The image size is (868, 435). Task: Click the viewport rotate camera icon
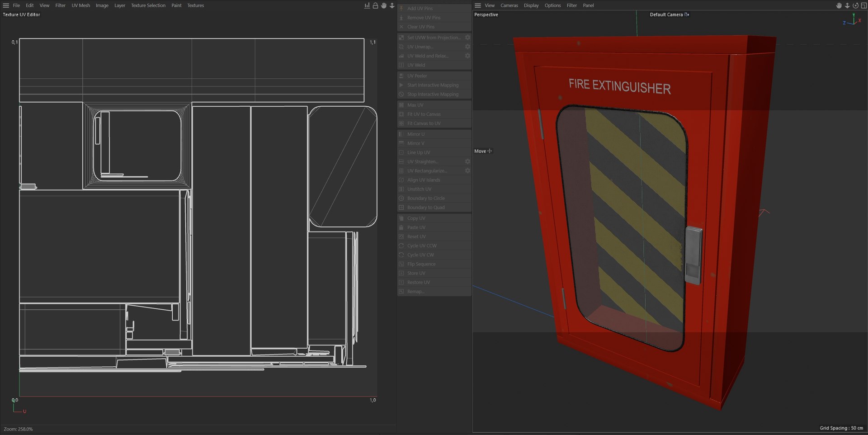(x=855, y=5)
